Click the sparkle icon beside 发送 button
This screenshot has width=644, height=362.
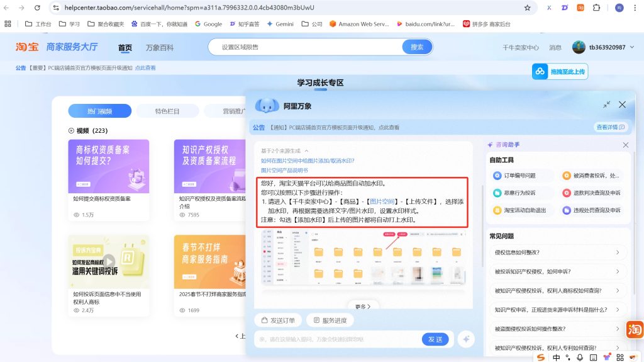[466, 339]
